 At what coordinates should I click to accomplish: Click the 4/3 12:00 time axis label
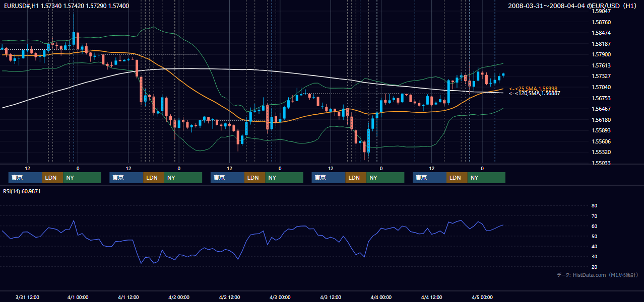[331, 297]
